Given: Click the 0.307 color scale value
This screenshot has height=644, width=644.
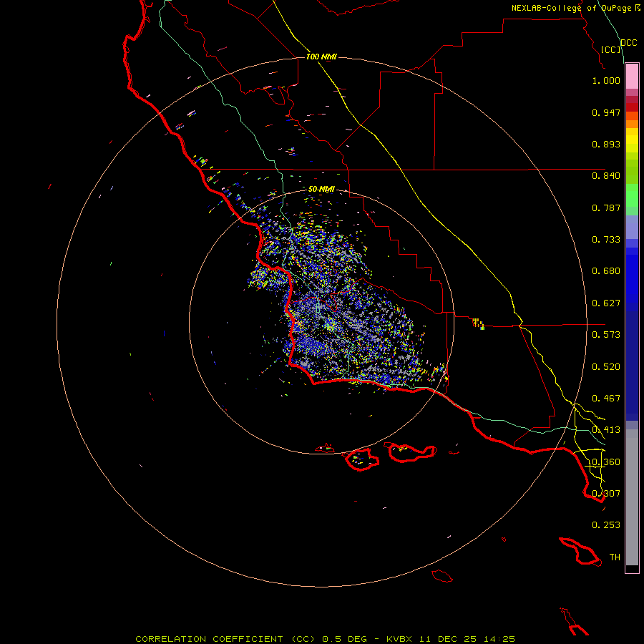Looking at the screenshot, I should coord(606,494).
